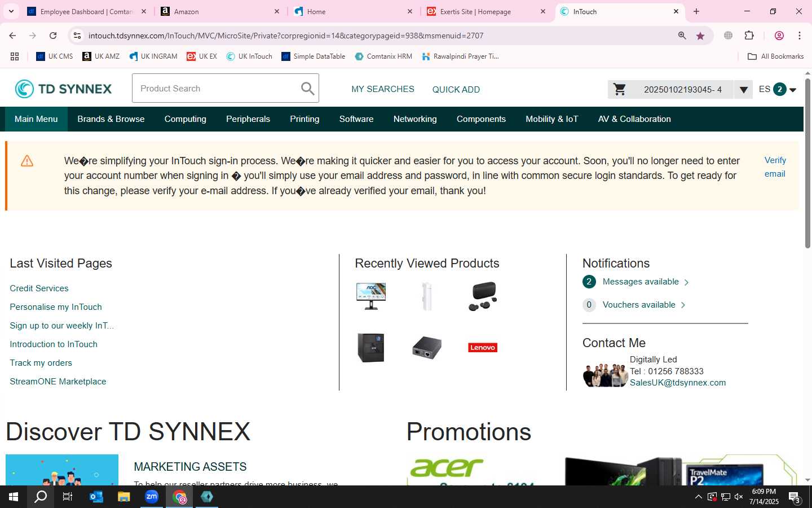Screen dimensions: 812x508
Task: Open the Personalise my InTouch link
Action: [x=56, y=307]
